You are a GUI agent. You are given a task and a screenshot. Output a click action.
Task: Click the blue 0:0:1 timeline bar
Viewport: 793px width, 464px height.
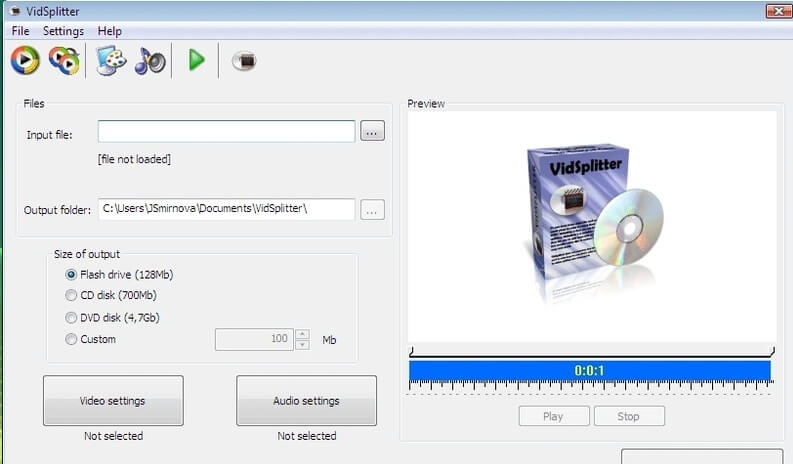pyautogui.click(x=590, y=370)
